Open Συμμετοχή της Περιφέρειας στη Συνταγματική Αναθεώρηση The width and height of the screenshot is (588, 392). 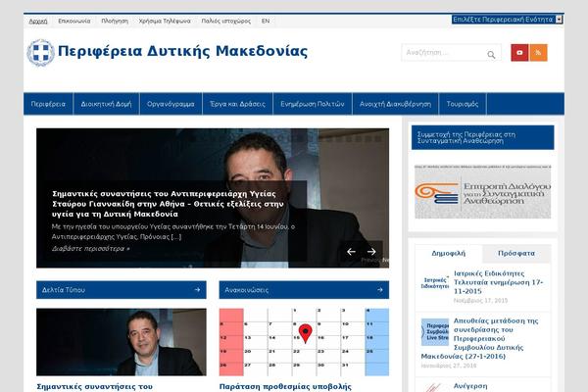(x=482, y=137)
